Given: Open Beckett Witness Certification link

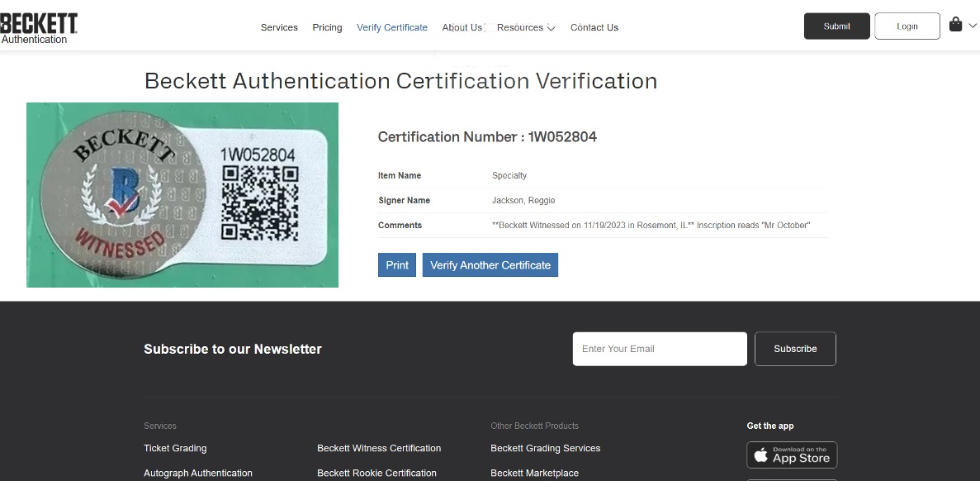Looking at the screenshot, I should click(379, 448).
